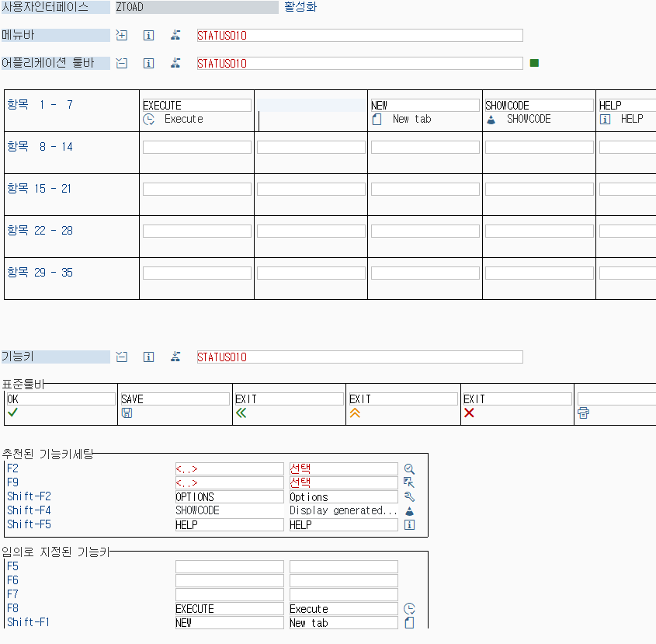Click the F7 function code field
Image resolution: width=656 pixels, height=644 pixels.
[x=230, y=595]
